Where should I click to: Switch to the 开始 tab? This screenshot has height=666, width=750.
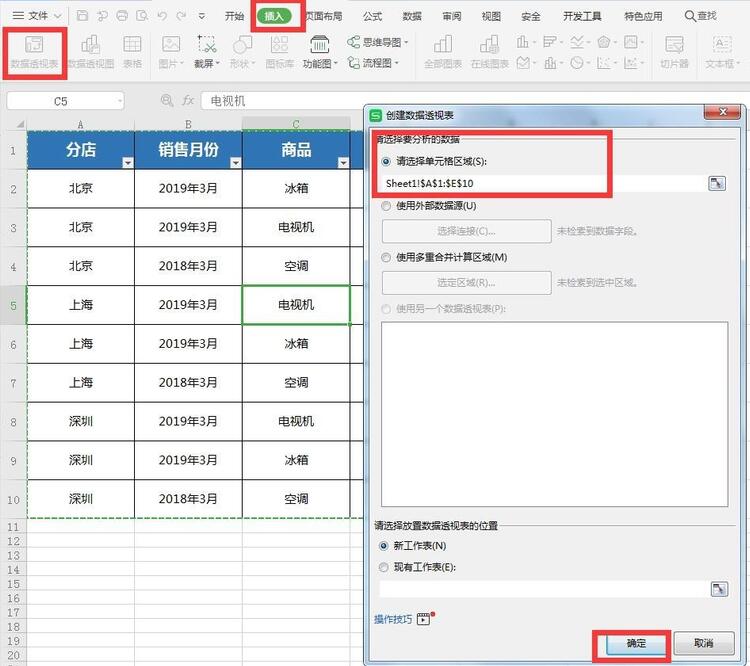click(x=234, y=16)
